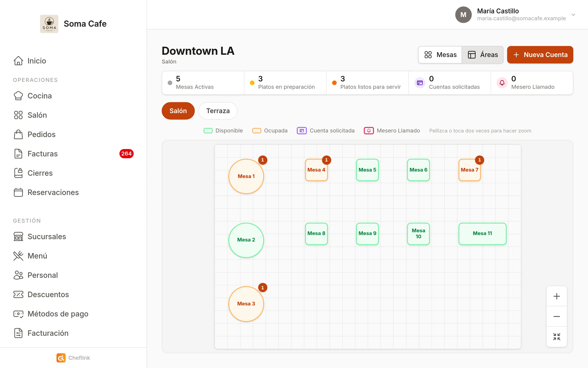The width and height of the screenshot is (588, 368).
Task: Open the Cuentas solicitadas stat card
Action: (x=449, y=83)
